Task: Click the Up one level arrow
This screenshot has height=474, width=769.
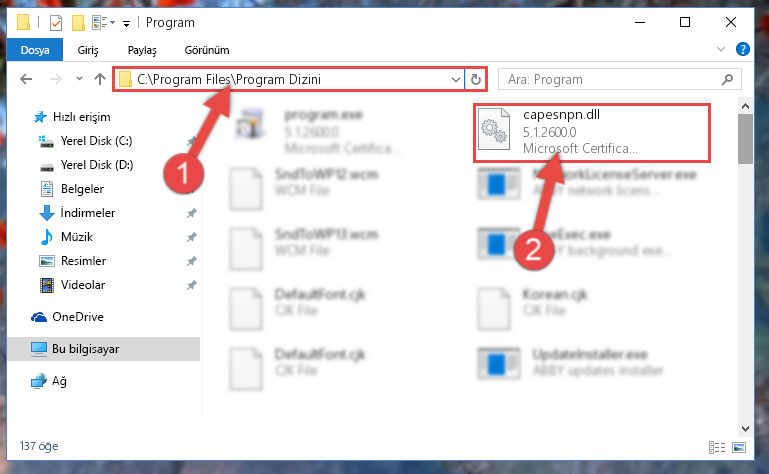Action: coord(100,79)
